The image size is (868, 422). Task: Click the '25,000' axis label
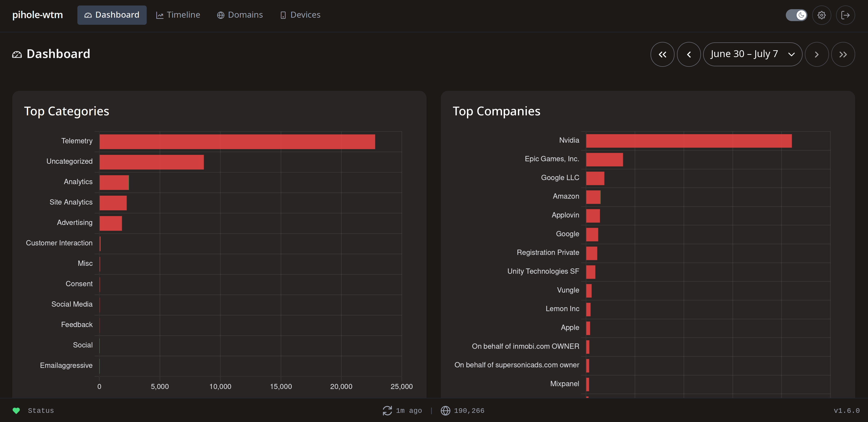click(x=401, y=387)
